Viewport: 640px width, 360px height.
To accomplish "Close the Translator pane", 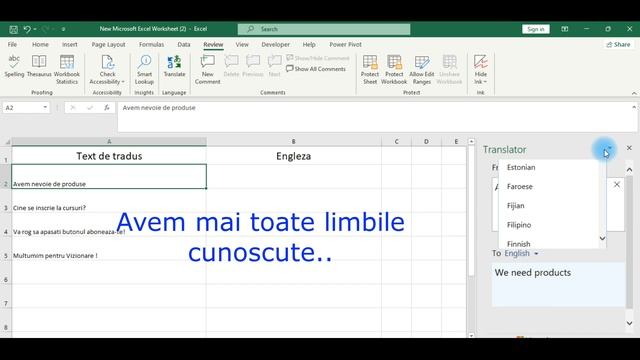I will pos(629,148).
